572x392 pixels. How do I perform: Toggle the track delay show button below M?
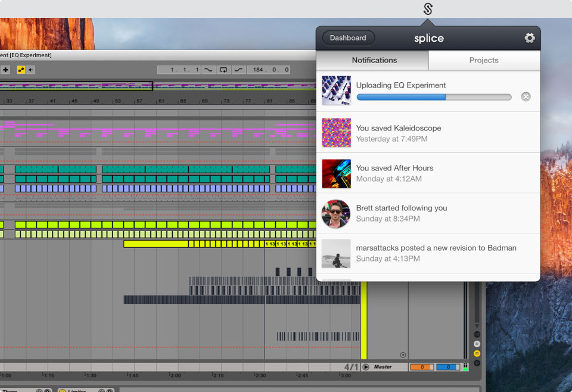(x=477, y=363)
